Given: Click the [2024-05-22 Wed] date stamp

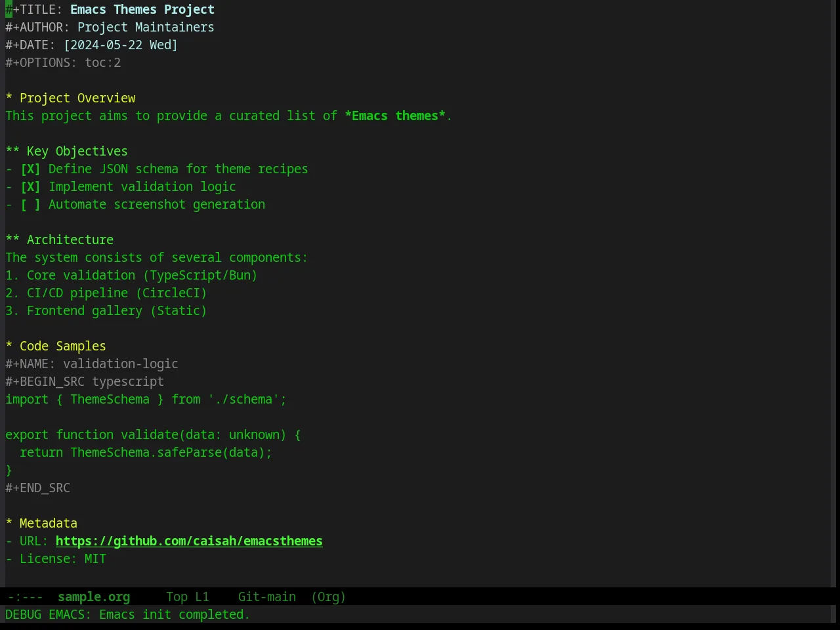Looking at the screenshot, I should [x=121, y=45].
